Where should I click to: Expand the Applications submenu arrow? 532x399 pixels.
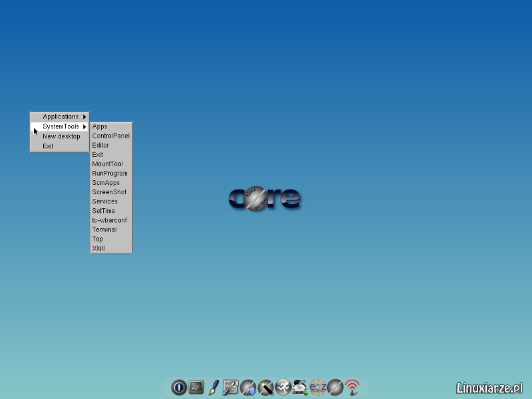pyautogui.click(x=84, y=117)
